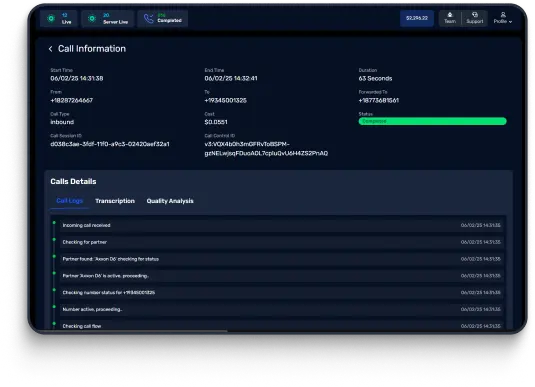The image size is (535, 387).
Task: Click the End Time value 06/02/25 14:32:41
Action: click(x=231, y=78)
